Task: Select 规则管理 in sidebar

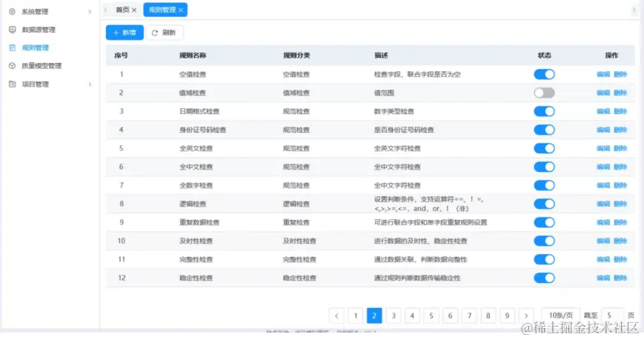Action: [36, 47]
